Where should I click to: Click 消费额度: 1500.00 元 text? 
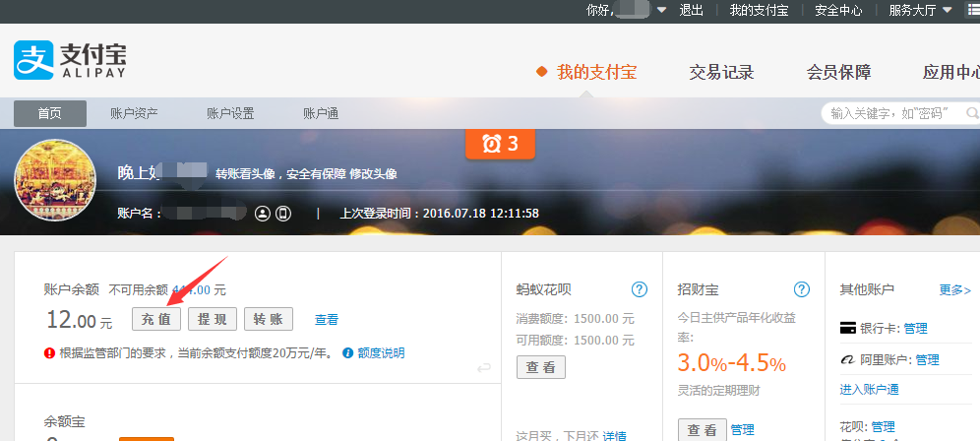(x=575, y=319)
